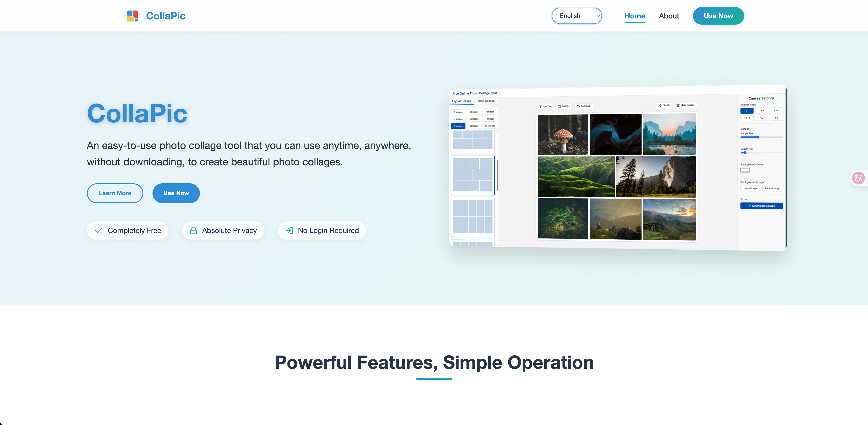
Task: Click the Add Box square icon
Action: point(559,106)
